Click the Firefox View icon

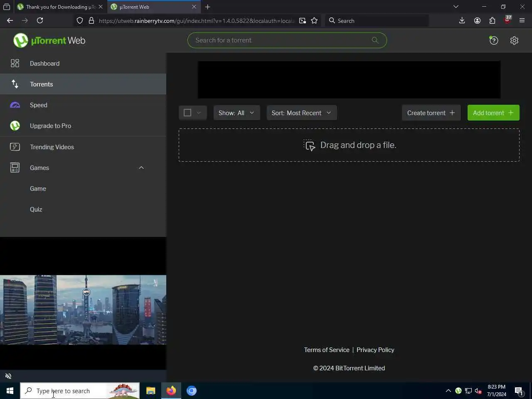[x=7, y=7]
